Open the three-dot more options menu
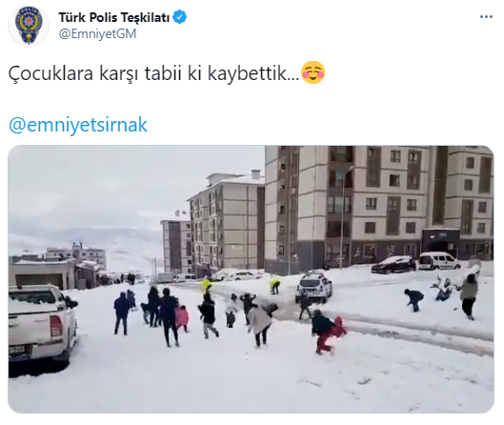Screen dimensions: 504x425 pyautogui.click(x=486, y=17)
